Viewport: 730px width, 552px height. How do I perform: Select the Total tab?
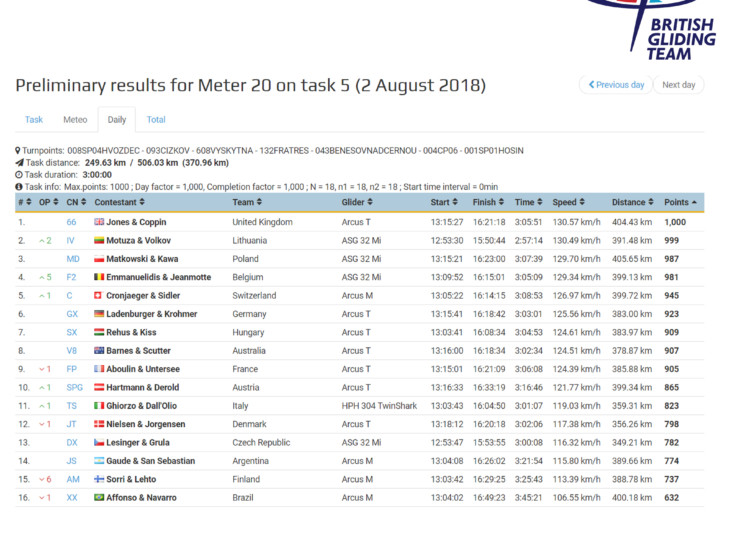point(156,120)
